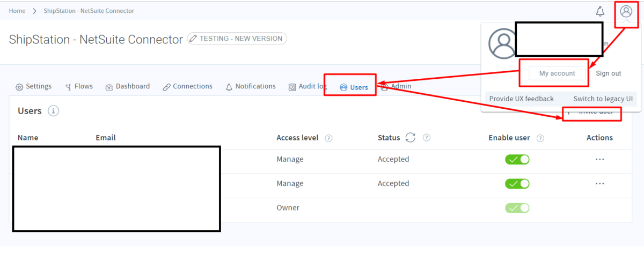Image resolution: width=644 pixels, height=262 pixels.
Task: Click the help icon beside Enable user
Action: pyautogui.click(x=540, y=138)
